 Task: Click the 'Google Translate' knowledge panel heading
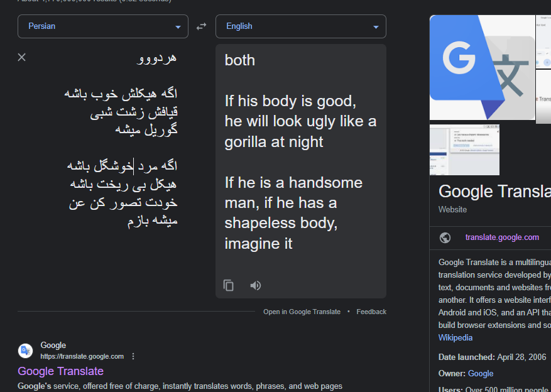pyautogui.click(x=495, y=192)
